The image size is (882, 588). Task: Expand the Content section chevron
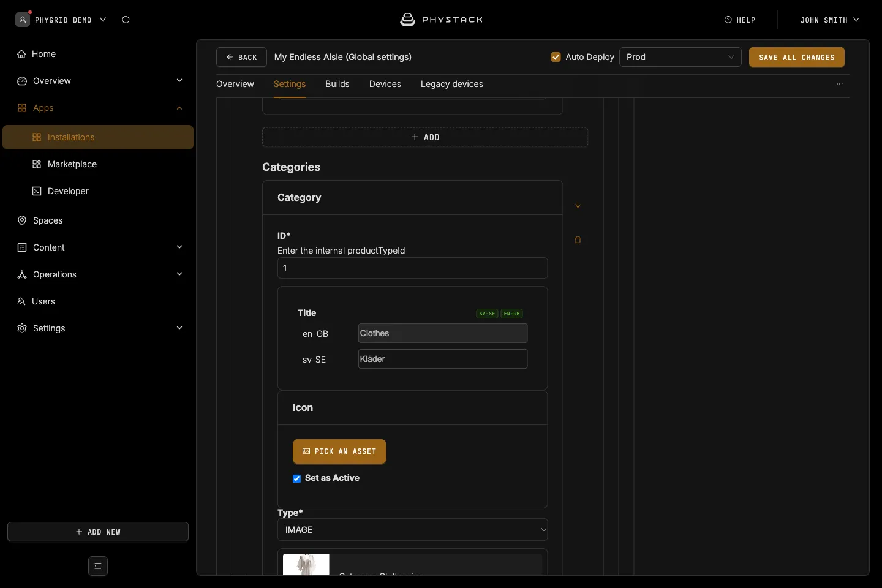(179, 247)
